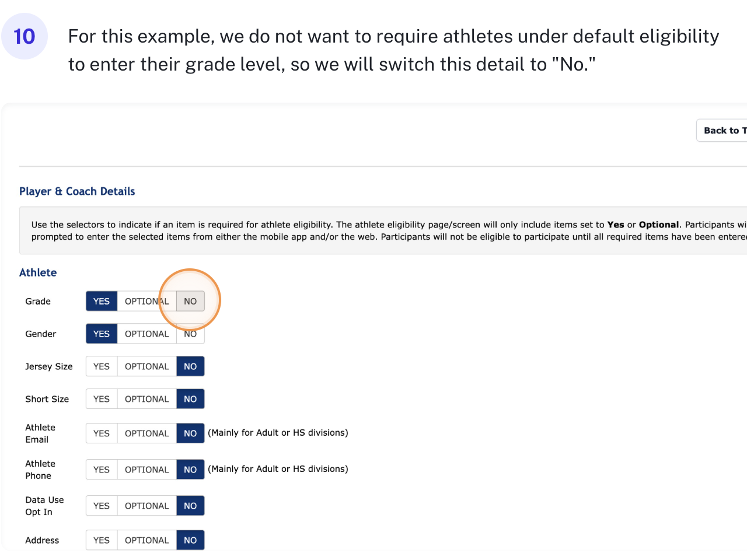This screenshot has width=747, height=560.
Task: Require Jersey Size with Yes
Action: click(102, 366)
